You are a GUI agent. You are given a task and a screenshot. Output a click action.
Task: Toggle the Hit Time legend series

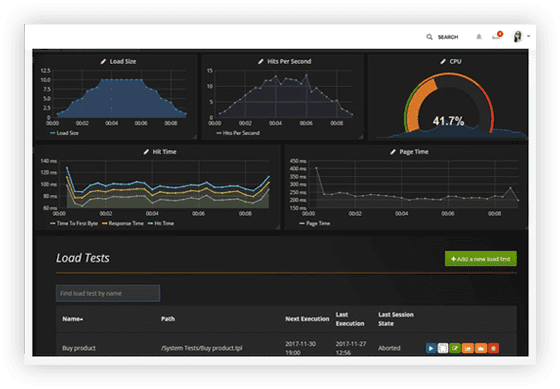[x=161, y=224]
